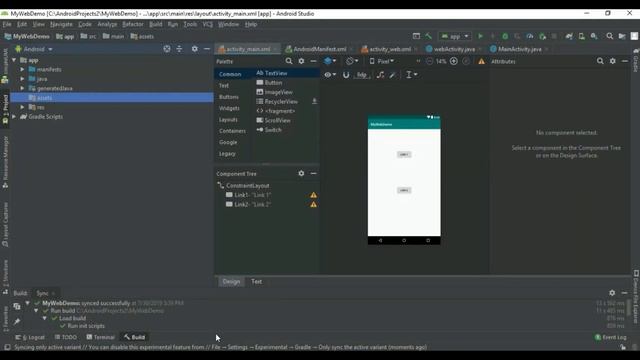Screen dimensions: 640x360
Task: Click warning icon beside Link1 in tree
Action: [313, 195]
